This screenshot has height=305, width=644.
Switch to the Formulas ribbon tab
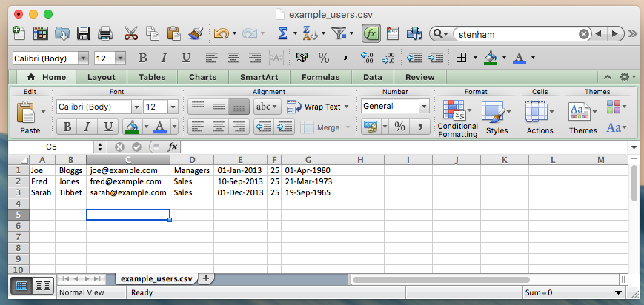[320, 77]
